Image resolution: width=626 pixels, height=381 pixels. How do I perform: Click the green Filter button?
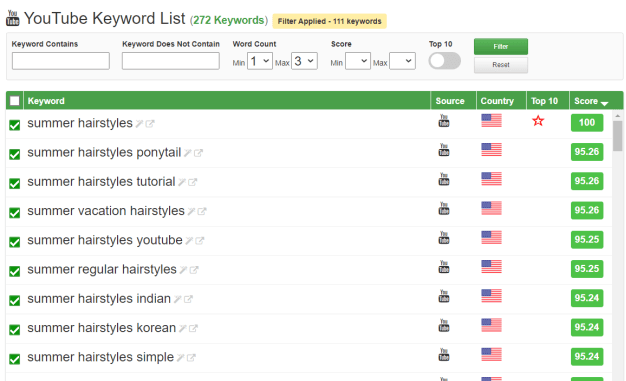501,47
